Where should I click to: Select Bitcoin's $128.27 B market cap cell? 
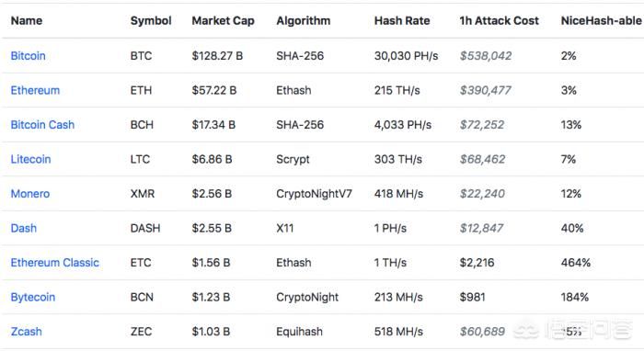[217, 56]
